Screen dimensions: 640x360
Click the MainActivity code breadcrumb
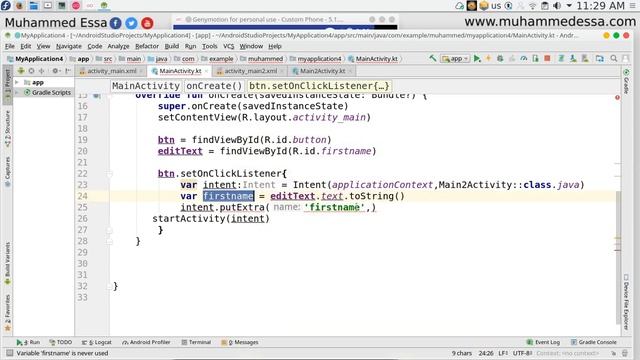146,86
